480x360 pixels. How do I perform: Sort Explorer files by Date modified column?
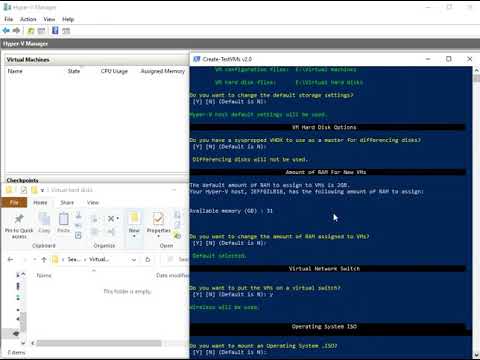click(x=172, y=275)
